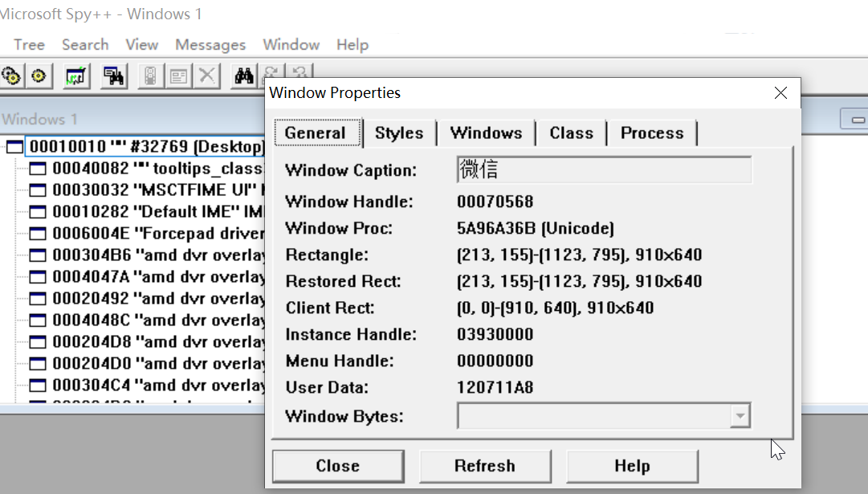Click the Close button in Window Properties

pyautogui.click(x=338, y=466)
